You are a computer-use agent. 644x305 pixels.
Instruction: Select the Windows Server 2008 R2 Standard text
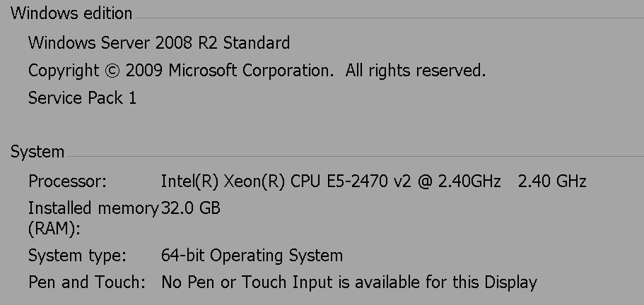[x=159, y=43]
